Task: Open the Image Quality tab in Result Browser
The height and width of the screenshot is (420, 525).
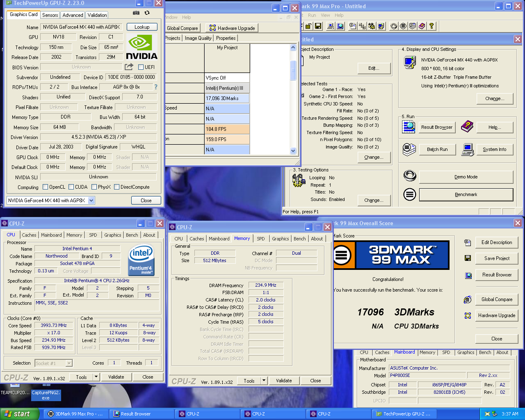Action: point(198,38)
